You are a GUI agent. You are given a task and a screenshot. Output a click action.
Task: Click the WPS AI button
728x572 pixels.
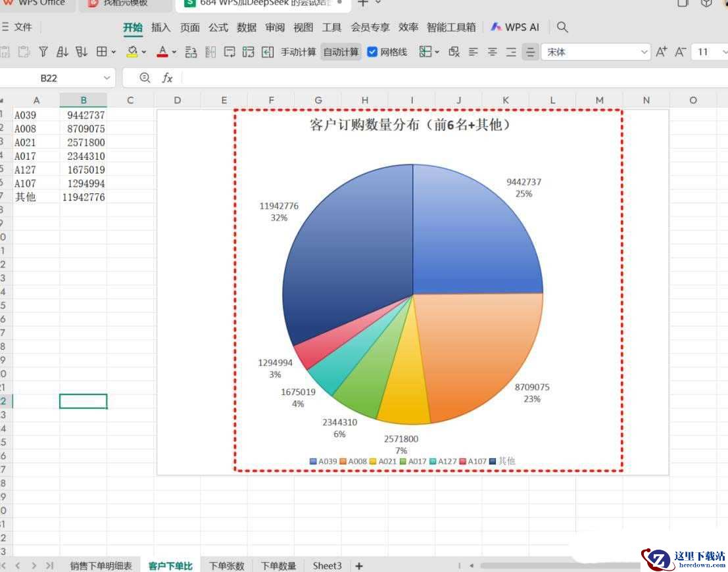click(516, 28)
